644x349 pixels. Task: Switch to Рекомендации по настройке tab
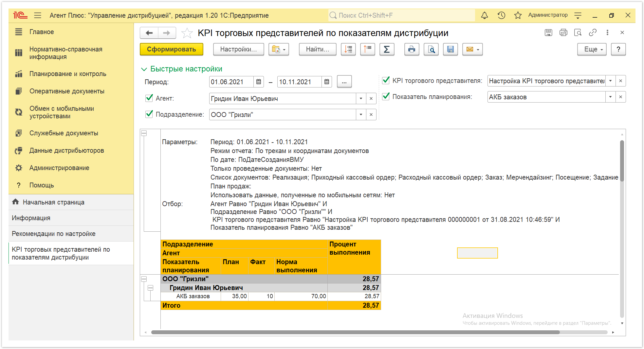click(x=71, y=234)
